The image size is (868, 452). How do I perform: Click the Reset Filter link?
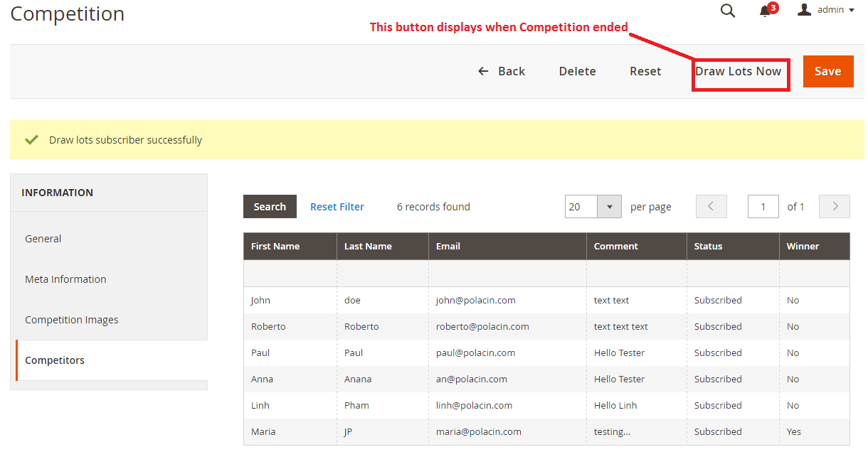(337, 207)
